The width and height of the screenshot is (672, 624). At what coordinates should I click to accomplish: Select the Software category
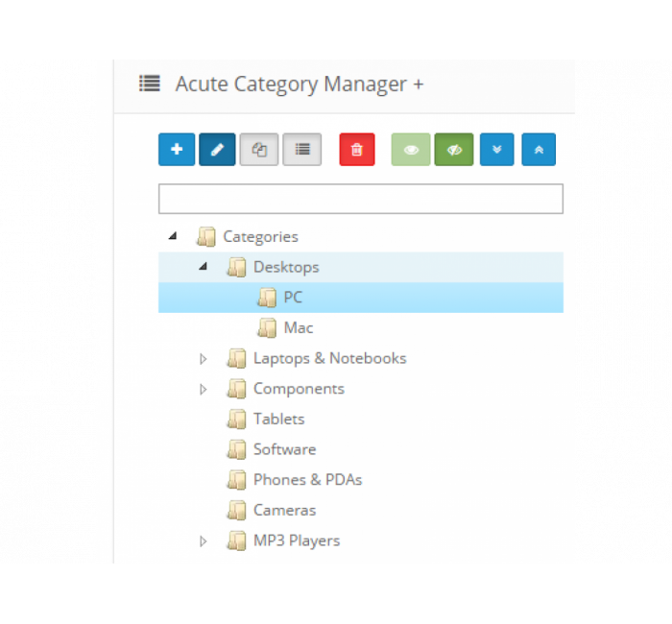[x=284, y=449]
